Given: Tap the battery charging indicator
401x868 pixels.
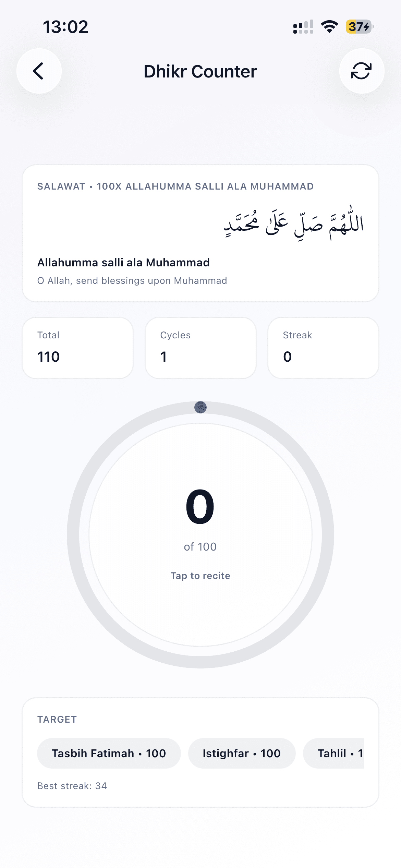Looking at the screenshot, I should coord(359,27).
